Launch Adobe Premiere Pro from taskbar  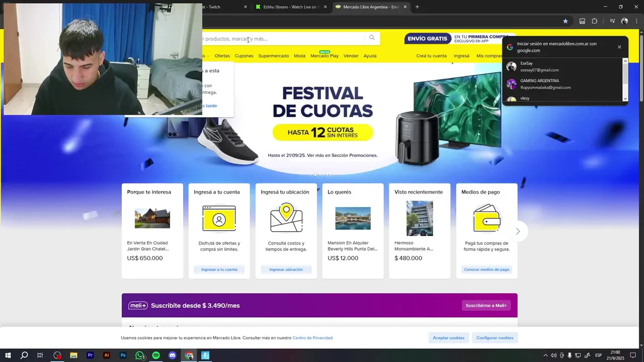(x=90, y=355)
